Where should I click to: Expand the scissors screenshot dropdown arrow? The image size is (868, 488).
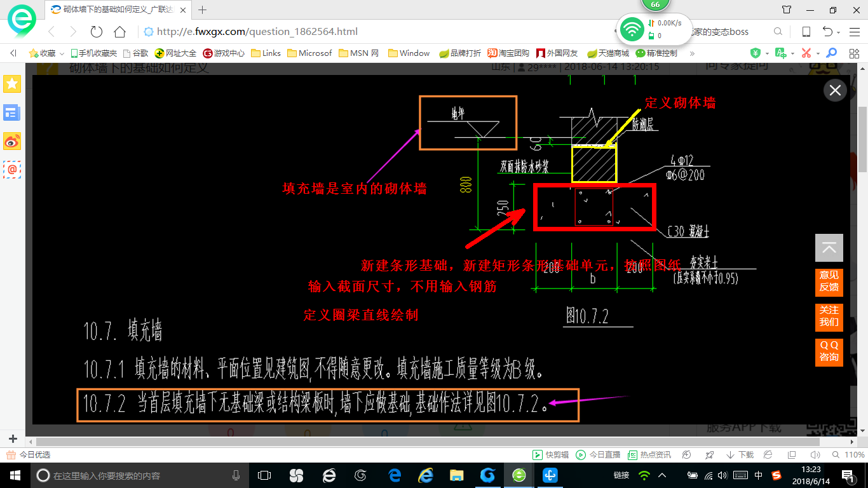pos(818,54)
